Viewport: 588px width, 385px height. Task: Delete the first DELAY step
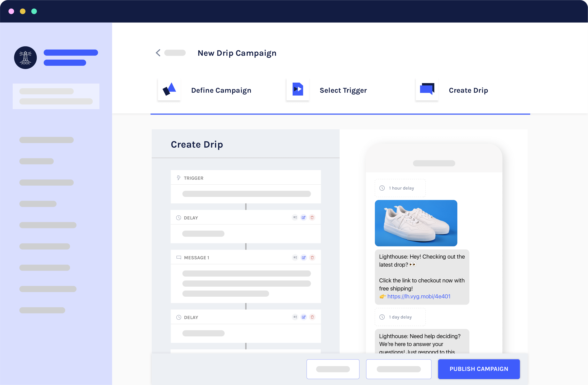click(312, 218)
